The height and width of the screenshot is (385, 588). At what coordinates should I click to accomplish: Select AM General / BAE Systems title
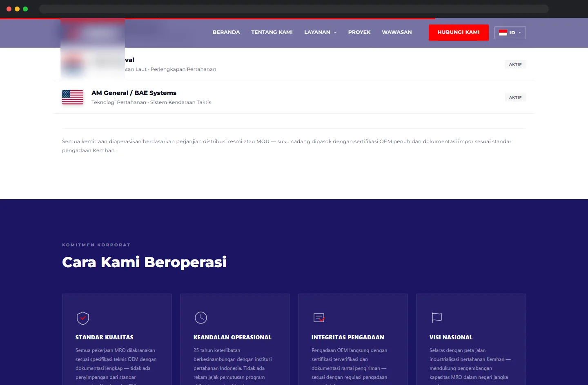[134, 93]
